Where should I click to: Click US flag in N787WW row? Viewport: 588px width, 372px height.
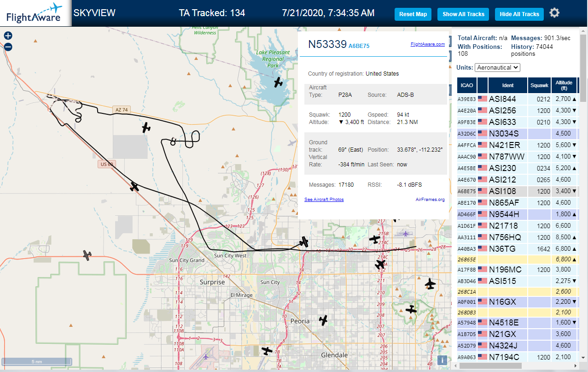click(x=483, y=156)
